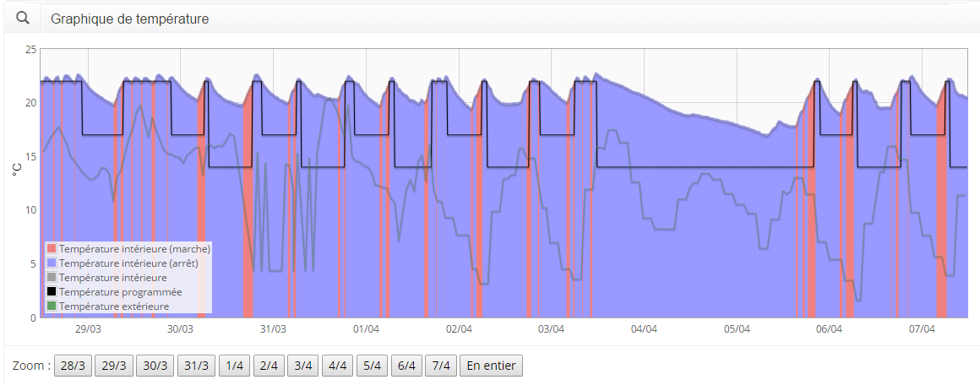The width and height of the screenshot is (980, 385).
Task: Zoom to the 2/4 day
Action: (269, 366)
